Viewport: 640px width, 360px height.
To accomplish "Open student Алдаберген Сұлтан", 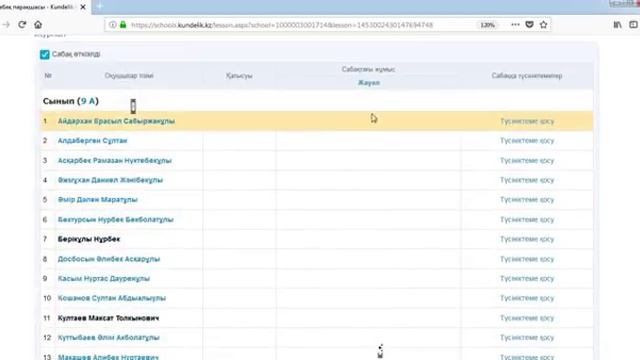I will point(93,141).
